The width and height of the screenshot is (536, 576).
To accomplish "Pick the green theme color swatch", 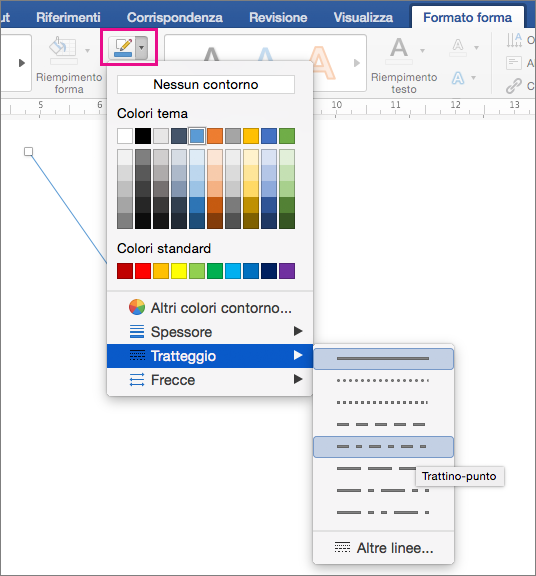I will [x=287, y=136].
